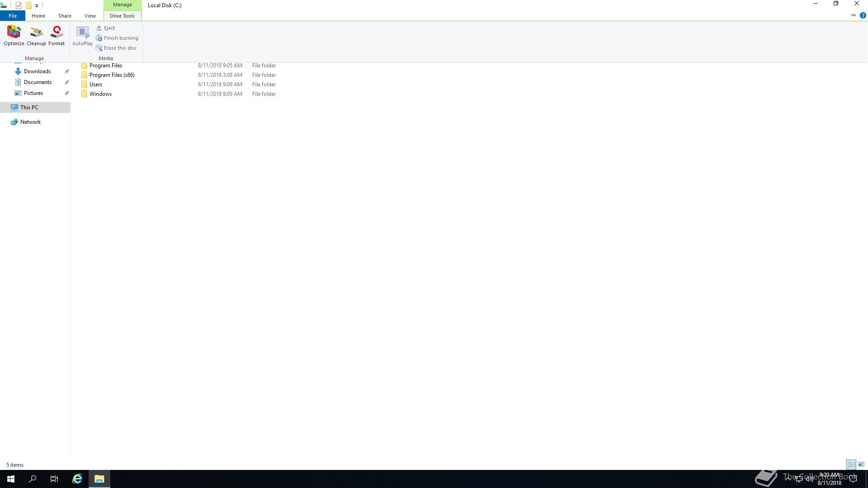868x488 pixels.
Task: Switch to the View ribbon tab
Action: pyautogui.click(x=90, y=16)
